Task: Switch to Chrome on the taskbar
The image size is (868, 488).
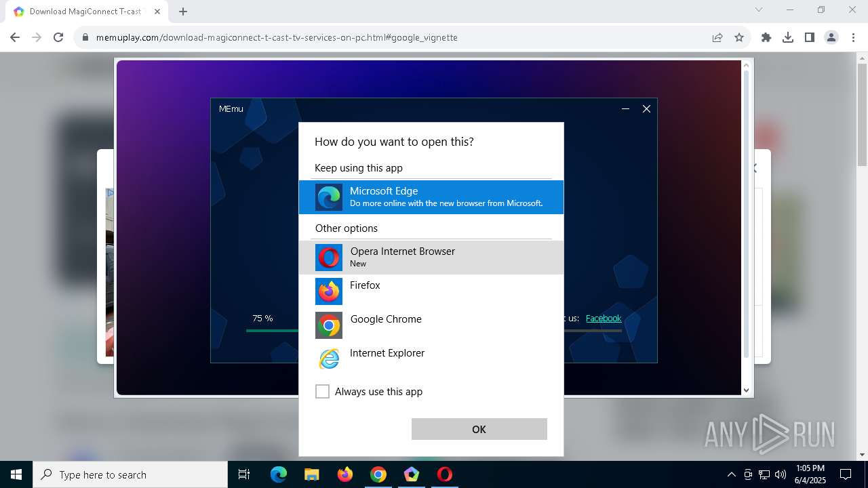Action: point(378,474)
